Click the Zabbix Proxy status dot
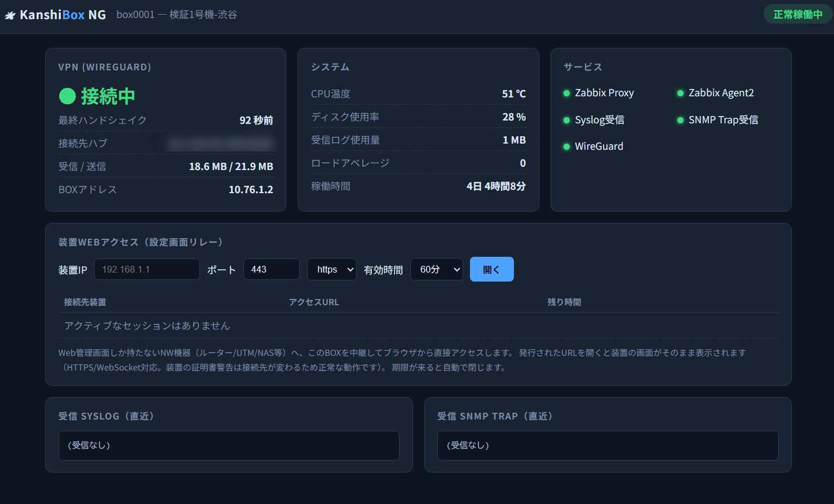The height and width of the screenshot is (504, 834). 567,93
